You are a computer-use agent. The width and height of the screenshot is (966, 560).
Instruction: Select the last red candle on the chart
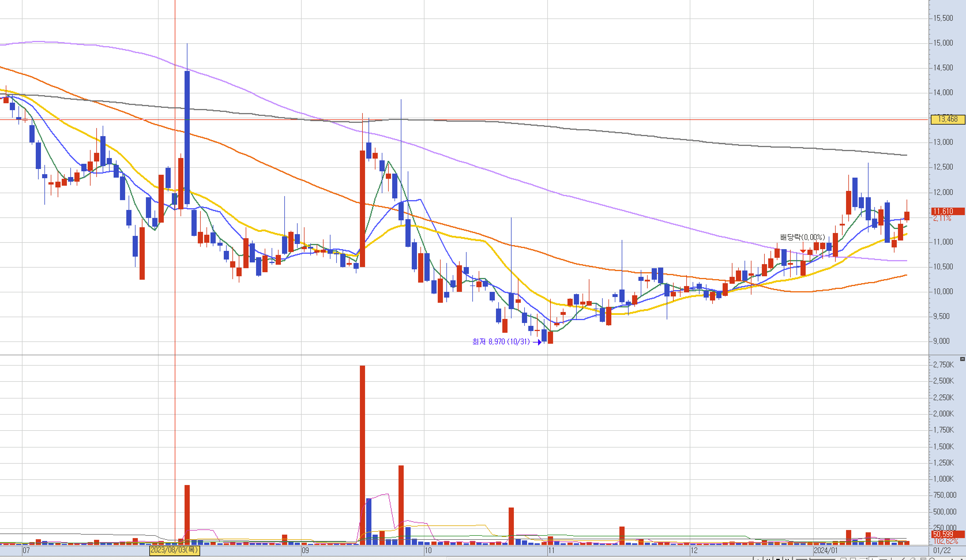[x=907, y=216]
